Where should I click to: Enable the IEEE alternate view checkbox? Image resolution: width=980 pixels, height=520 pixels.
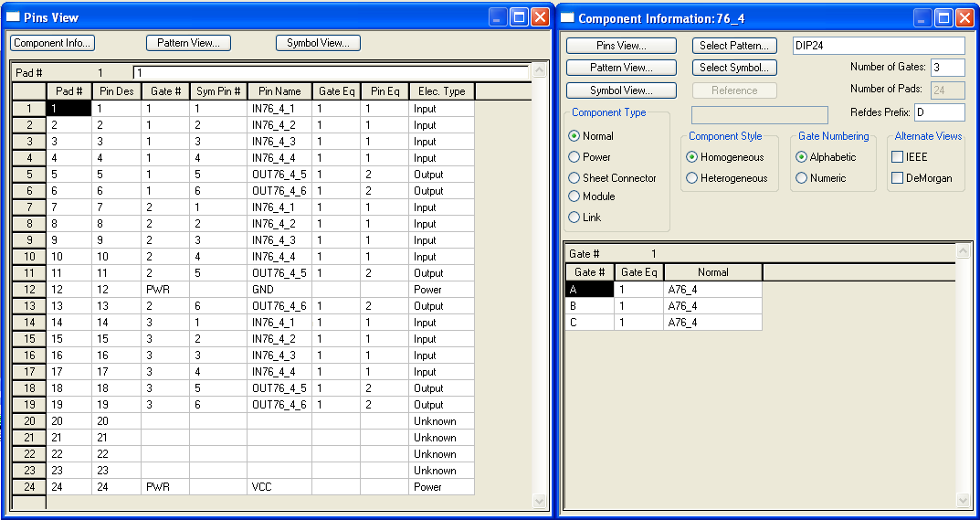(897, 157)
